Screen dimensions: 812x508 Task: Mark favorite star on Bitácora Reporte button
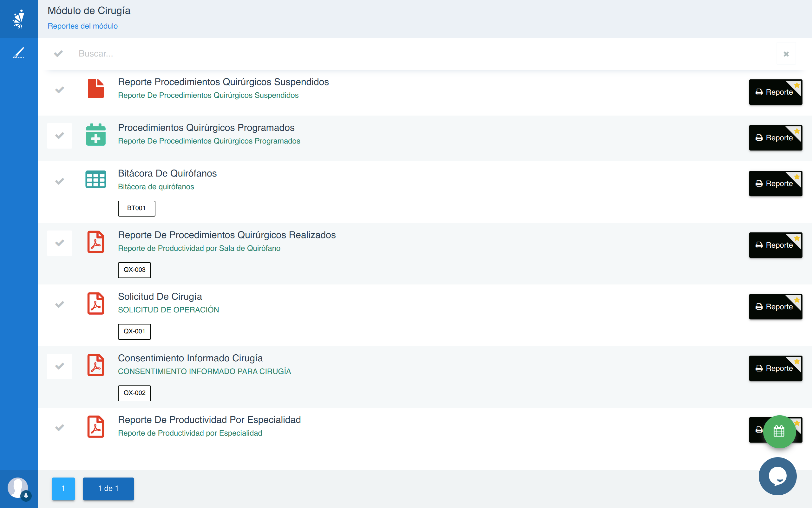click(796, 177)
